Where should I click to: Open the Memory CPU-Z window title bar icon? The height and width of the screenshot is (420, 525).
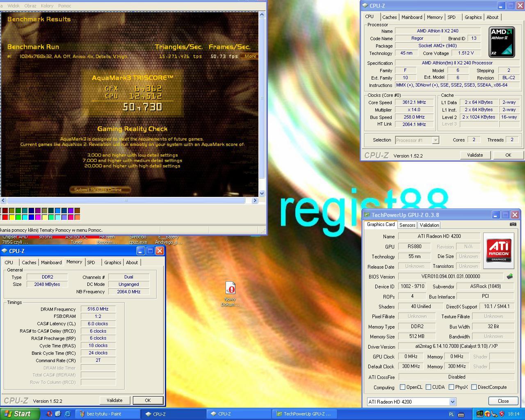[x=5, y=251]
